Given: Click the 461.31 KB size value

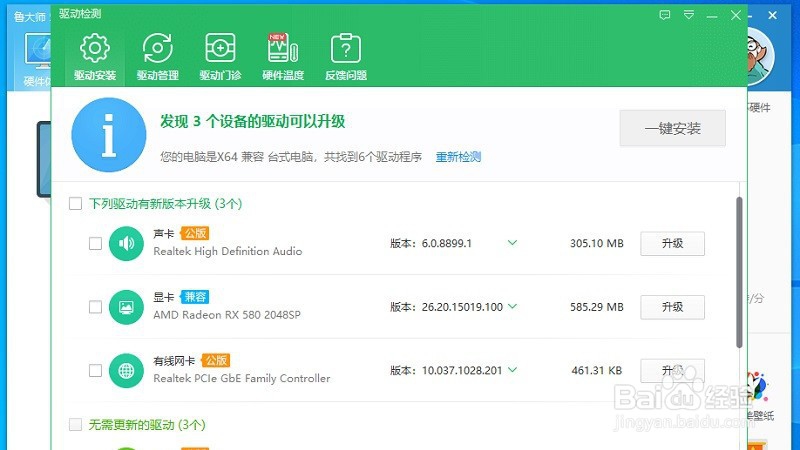Looking at the screenshot, I should click(x=597, y=370).
